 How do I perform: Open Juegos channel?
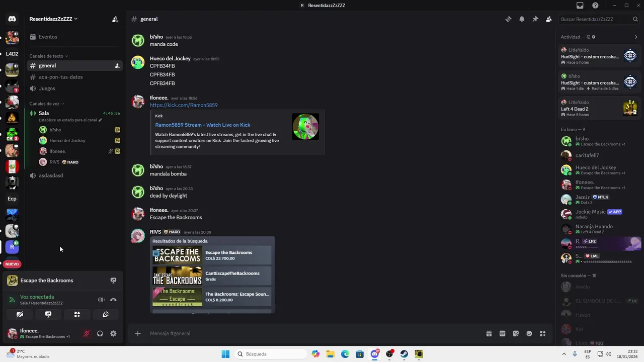[x=74, y=88]
